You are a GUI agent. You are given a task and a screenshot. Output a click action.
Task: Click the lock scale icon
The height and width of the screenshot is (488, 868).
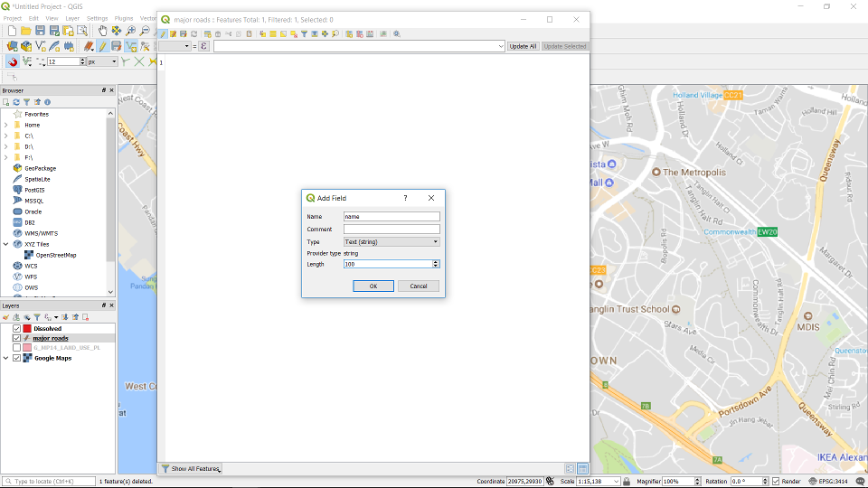627,482
